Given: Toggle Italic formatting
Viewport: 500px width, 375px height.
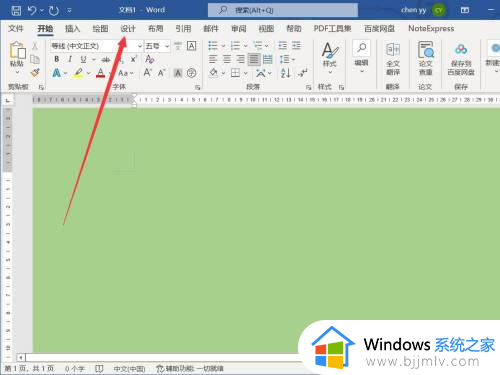Looking at the screenshot, I should point(70,59).
